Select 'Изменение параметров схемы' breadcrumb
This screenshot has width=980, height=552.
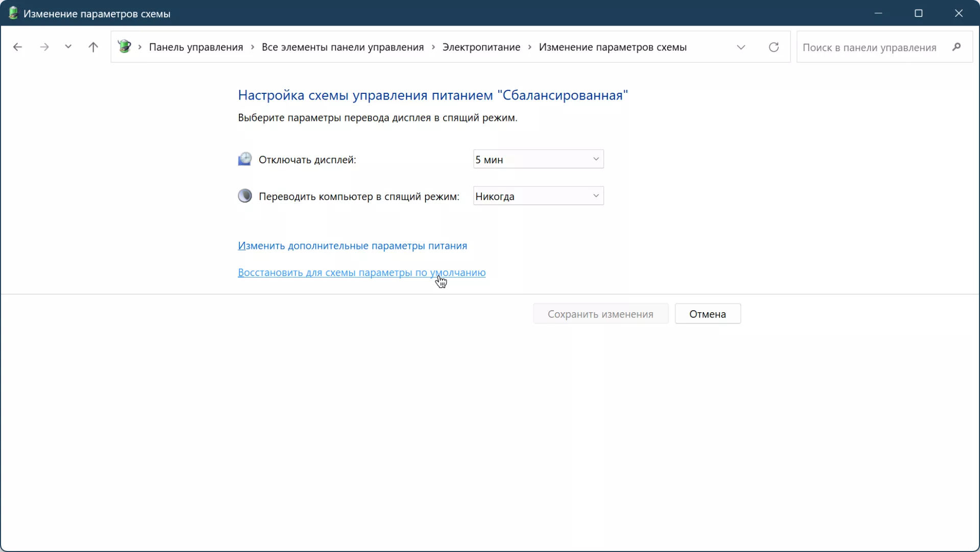(612, 47)
